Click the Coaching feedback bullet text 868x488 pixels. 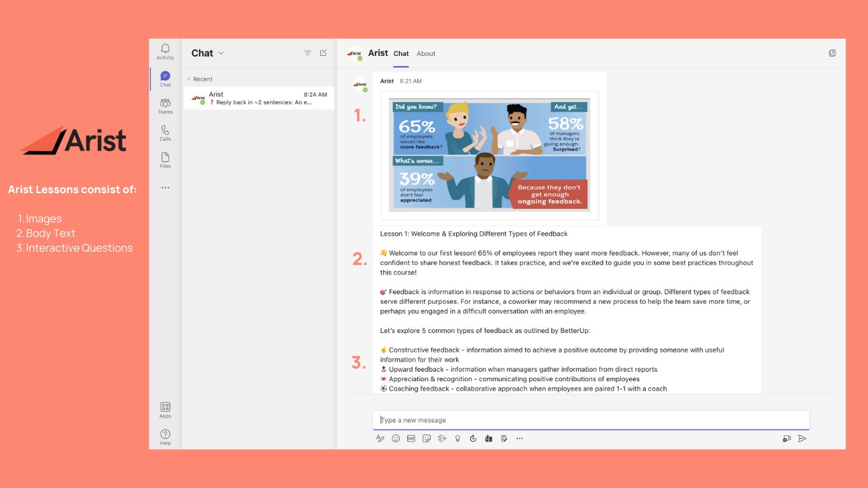524,389
